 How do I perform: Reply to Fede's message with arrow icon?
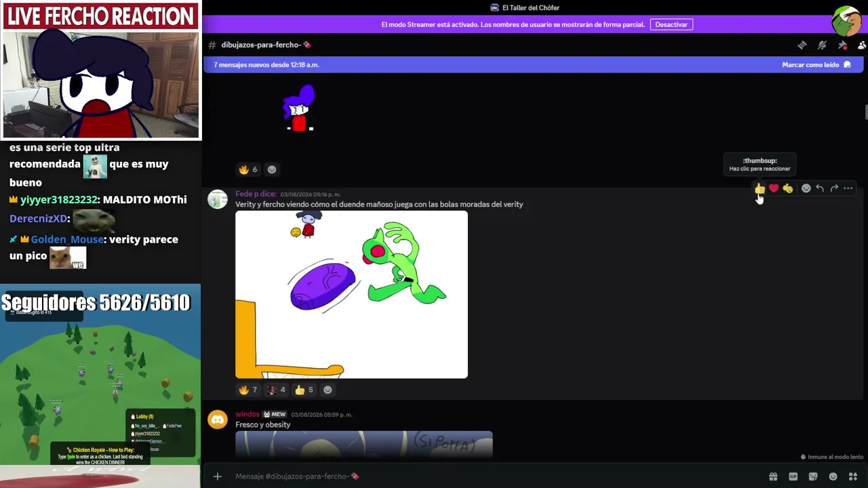[x=820, y=188]
